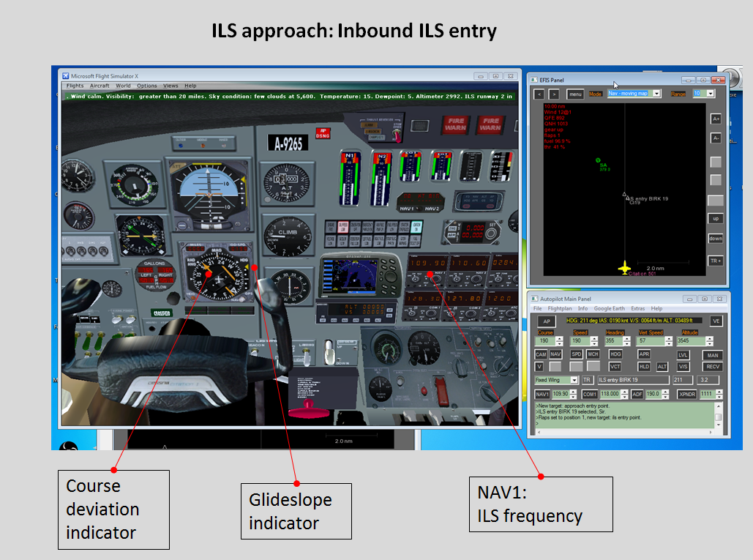Click the RMI compass gauge with yellow needle
The image size is (753, 560).
coord(141,235)
